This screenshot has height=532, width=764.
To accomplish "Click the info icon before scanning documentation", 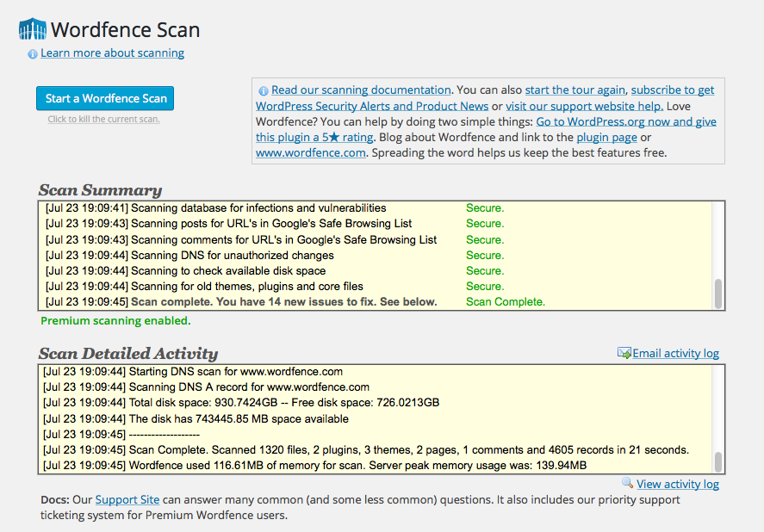I will tap(263, 90).
